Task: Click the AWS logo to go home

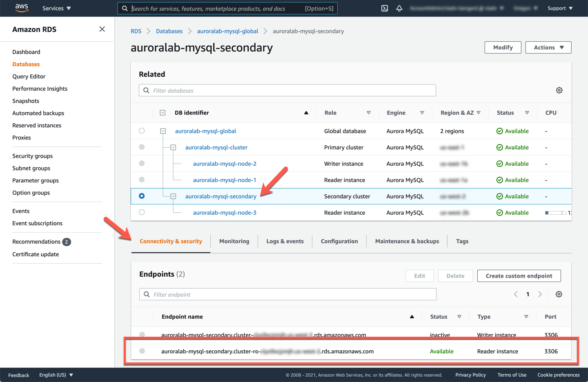Action: (22, 8)
